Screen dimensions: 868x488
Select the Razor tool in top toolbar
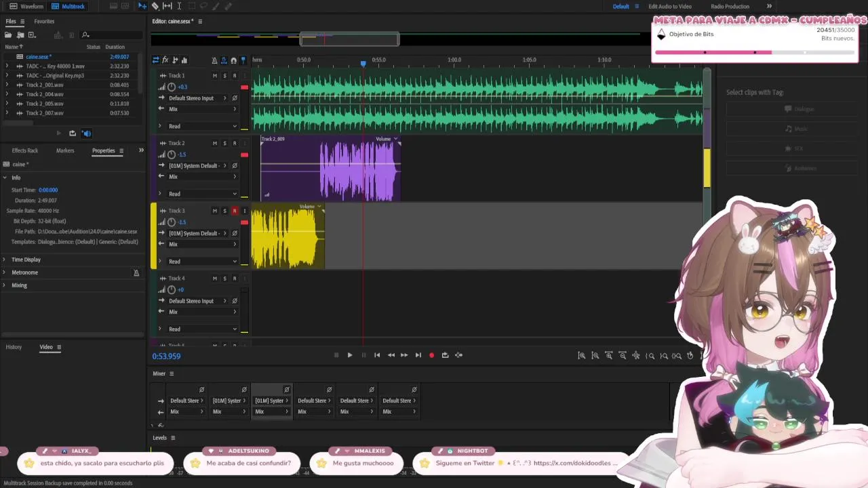[155, 6]
